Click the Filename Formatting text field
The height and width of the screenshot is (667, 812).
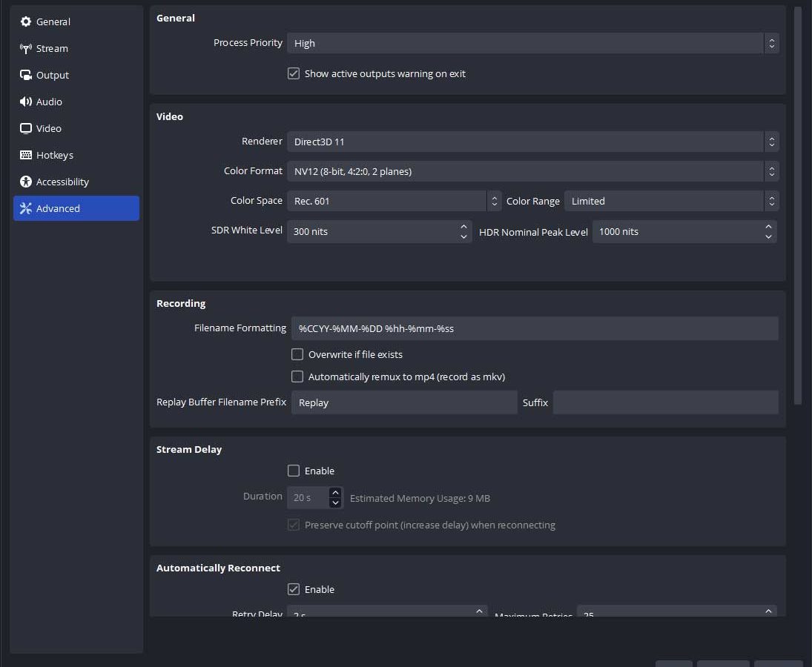[534, 328]
